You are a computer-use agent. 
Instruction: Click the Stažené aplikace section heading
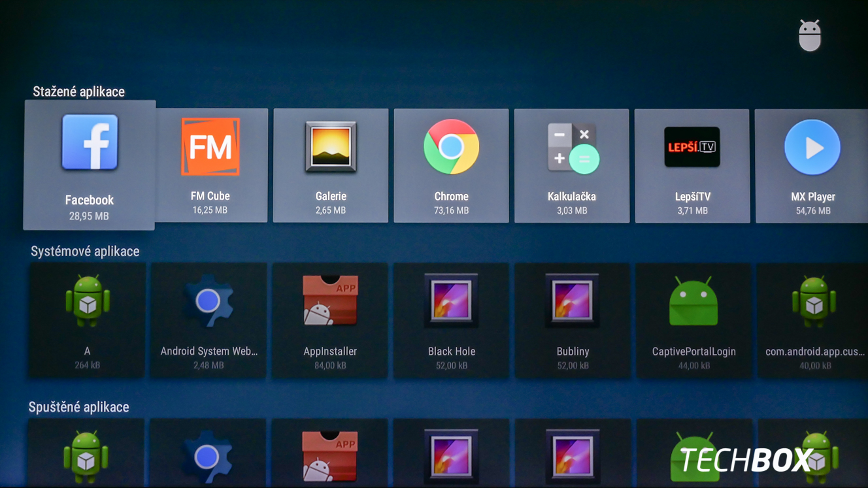point(78,91)
